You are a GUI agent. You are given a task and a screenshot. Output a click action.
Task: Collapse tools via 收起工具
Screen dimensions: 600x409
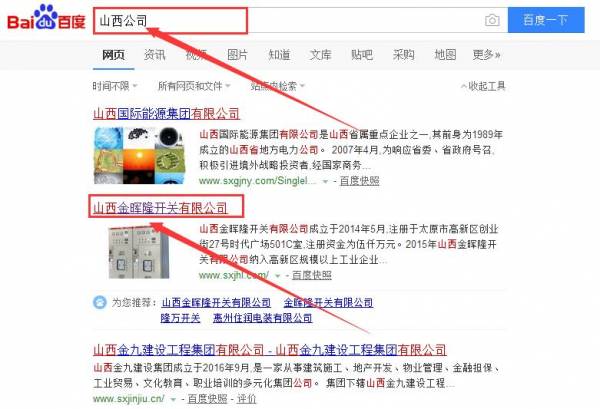483,86
